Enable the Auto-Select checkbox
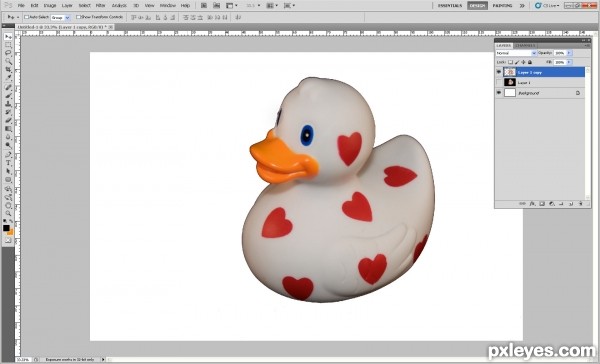The image size is (600, 364). pos(26,17)
